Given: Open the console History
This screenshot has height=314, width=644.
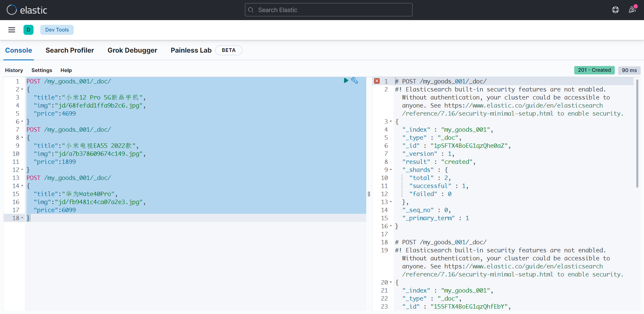Looking at the screenshot, I should pos(14,70).
